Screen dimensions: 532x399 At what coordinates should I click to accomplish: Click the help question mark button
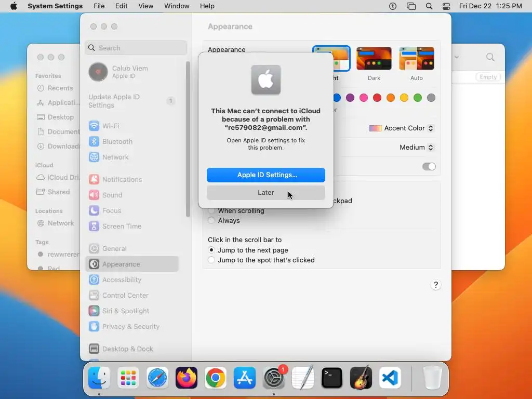436,285
